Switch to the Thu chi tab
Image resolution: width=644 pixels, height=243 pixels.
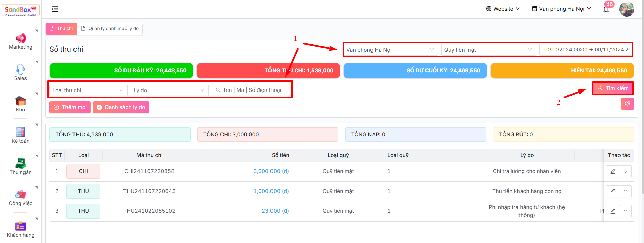61,28
